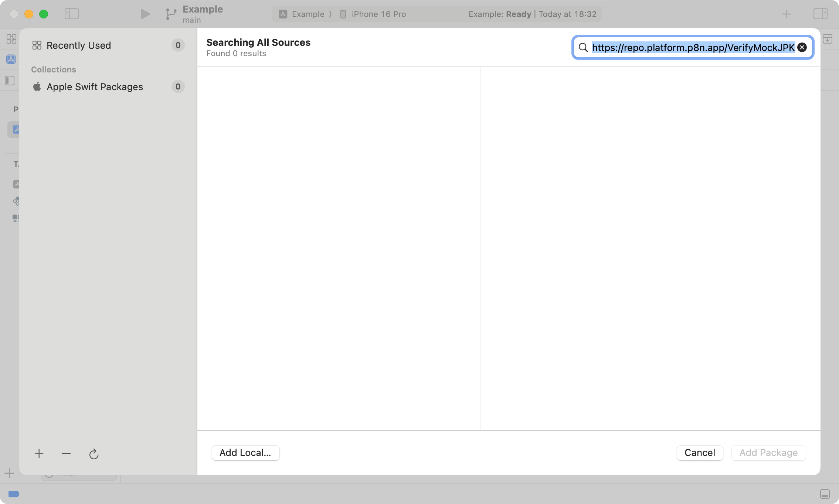Viewport: 839px width, 504px height.
Task: Click the package URL search field
Action: click(693, 47)
